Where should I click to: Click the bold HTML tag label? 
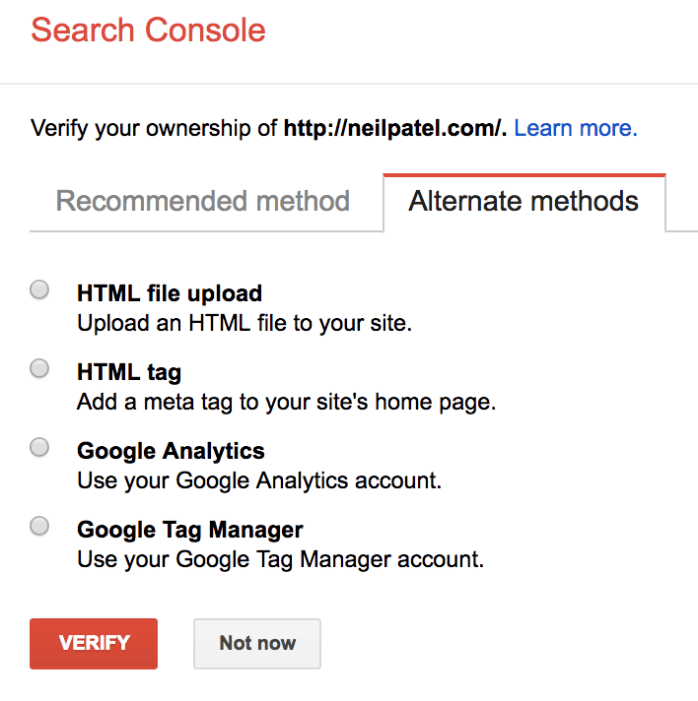tap(129, 372)
